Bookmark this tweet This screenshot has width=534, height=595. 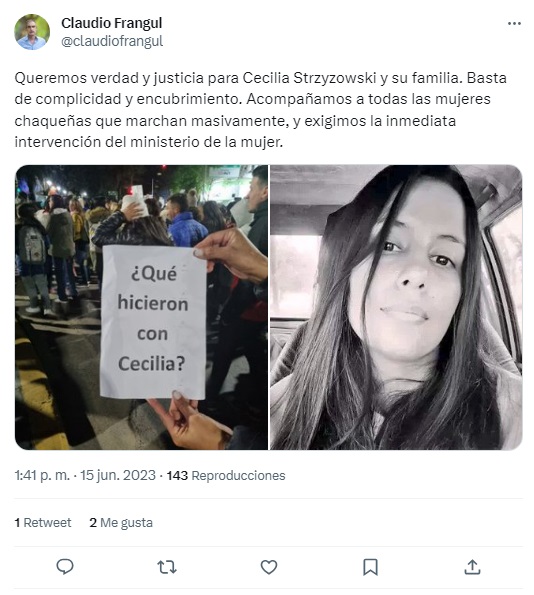click(370, 567)
